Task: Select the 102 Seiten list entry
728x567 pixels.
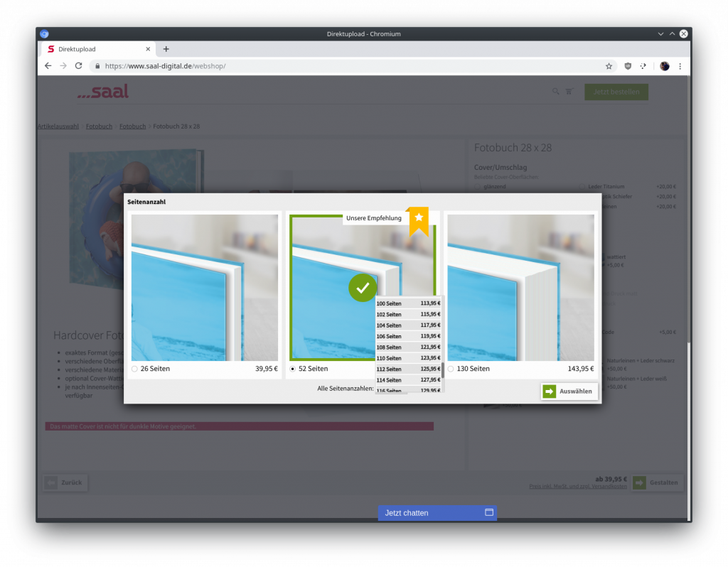Action: [x=407, y=314]
